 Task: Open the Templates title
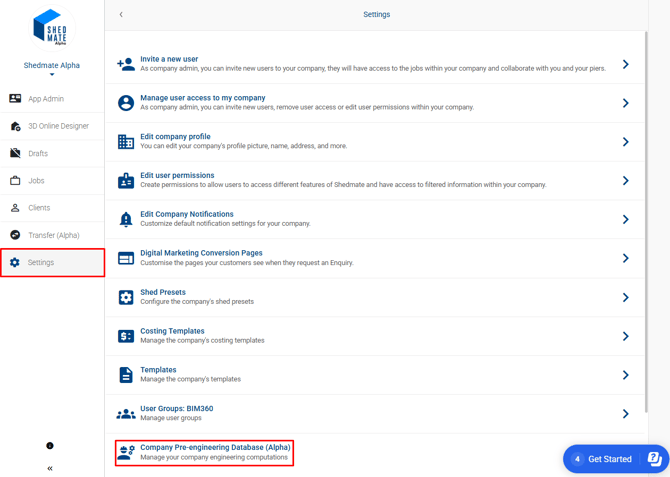tap(158, 370)
